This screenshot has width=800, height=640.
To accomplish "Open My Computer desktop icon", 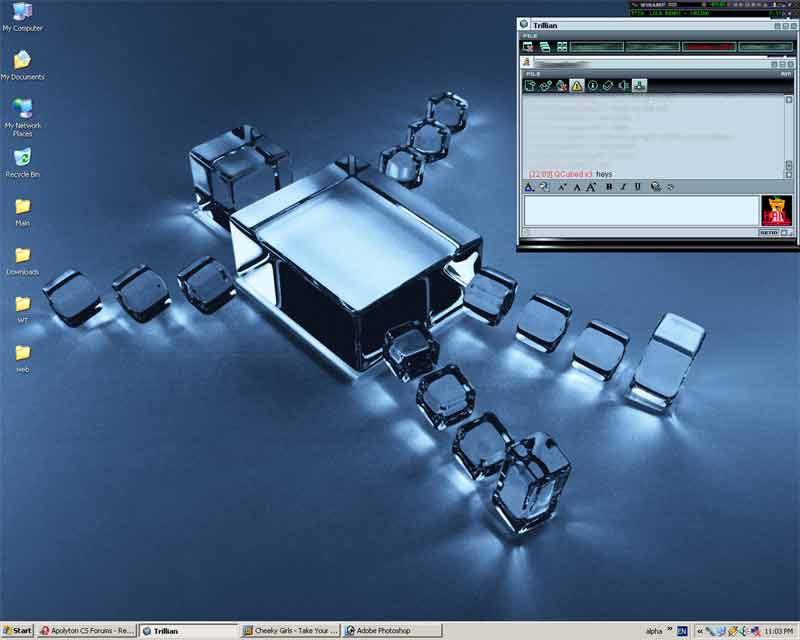I will click(x=22, y=13).
